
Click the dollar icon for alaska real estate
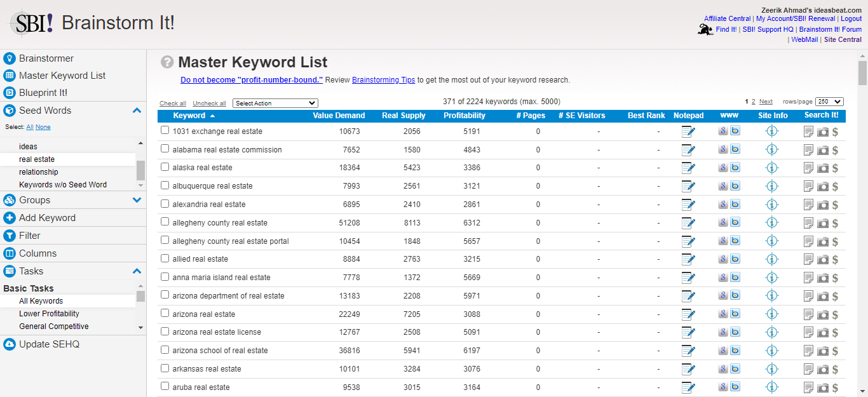tap(835, 168)
